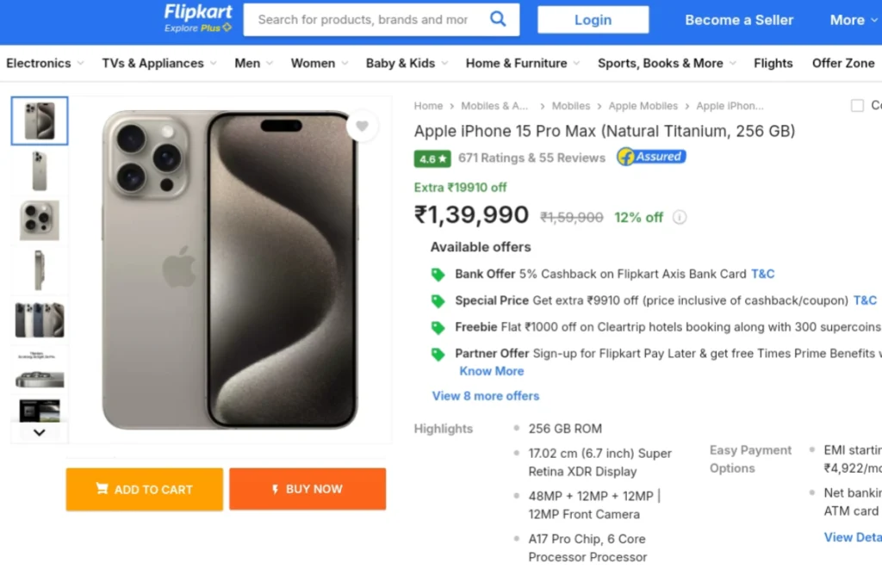The image size is (882, 588).
Task: Open View 8 more offers link
Action: click(486, 396)
